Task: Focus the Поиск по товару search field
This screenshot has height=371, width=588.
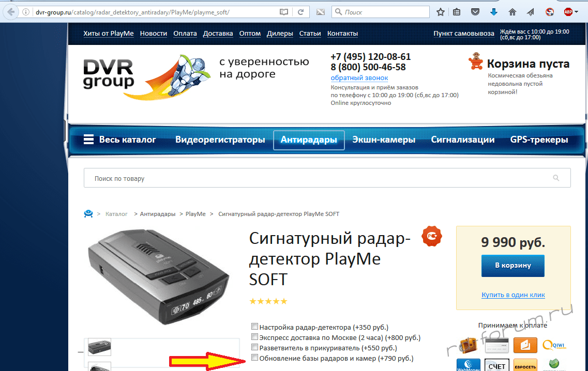Action: coord(321,178)
